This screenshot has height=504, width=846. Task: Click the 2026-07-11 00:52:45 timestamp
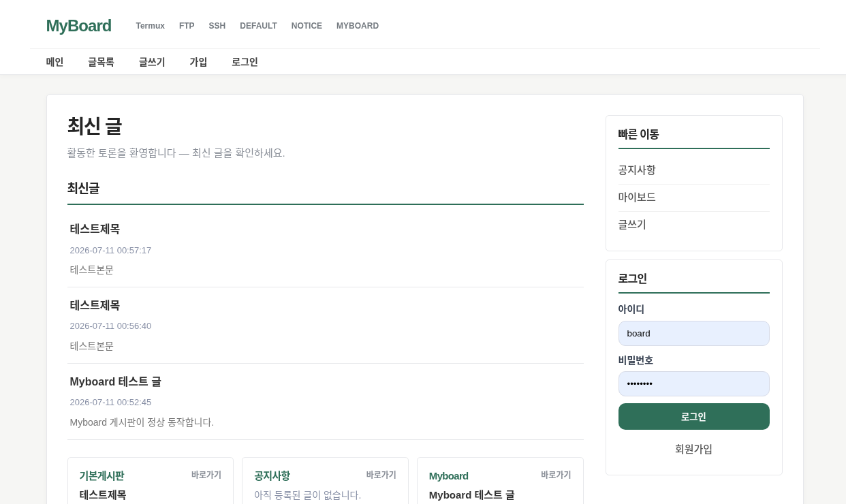110,403
